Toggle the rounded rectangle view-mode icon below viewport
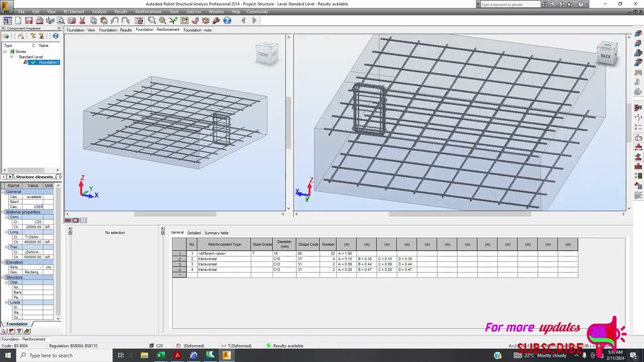Viewport: 644px width, 362px height. click(75, 220)
